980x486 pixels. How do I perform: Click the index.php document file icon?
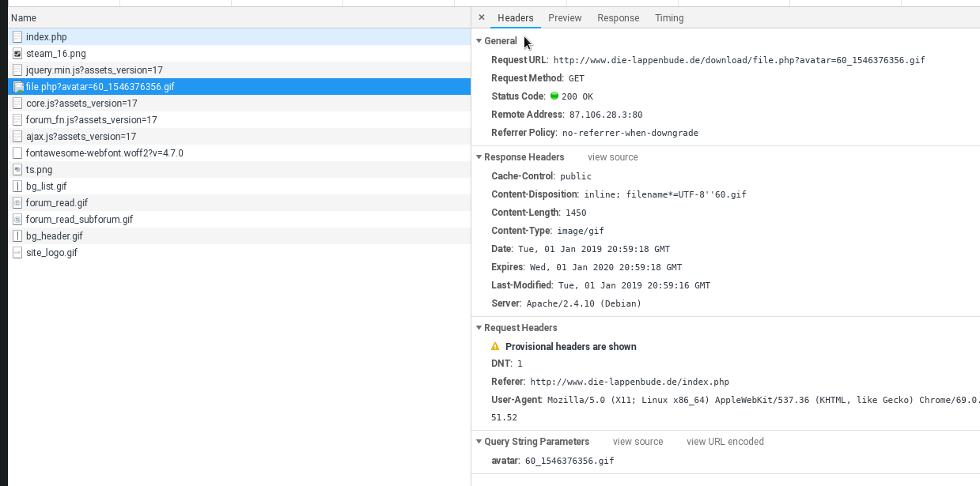point(17,37)
